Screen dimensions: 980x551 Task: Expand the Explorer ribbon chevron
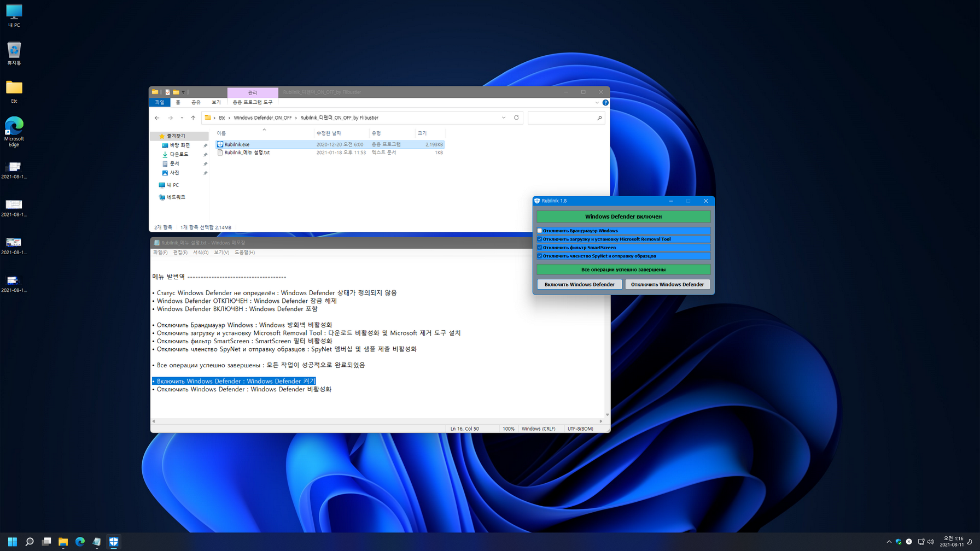point(597,102)
